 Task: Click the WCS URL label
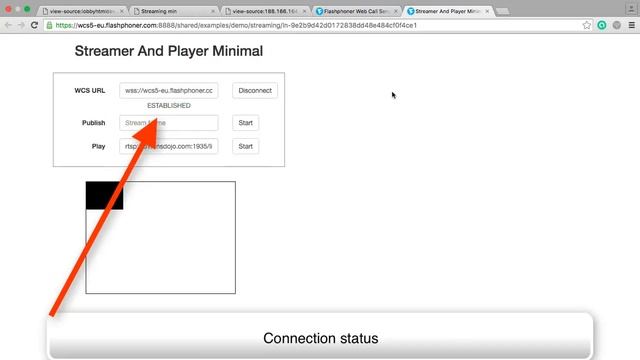coord(90,91)
